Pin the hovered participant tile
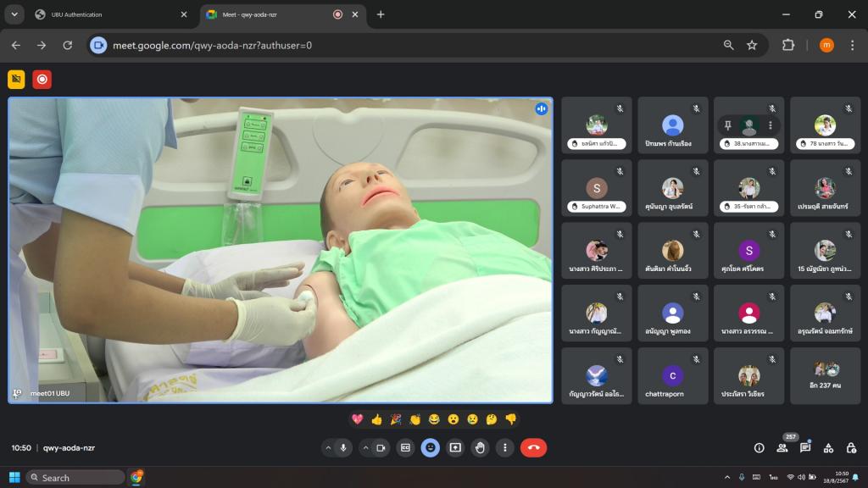 727,125
